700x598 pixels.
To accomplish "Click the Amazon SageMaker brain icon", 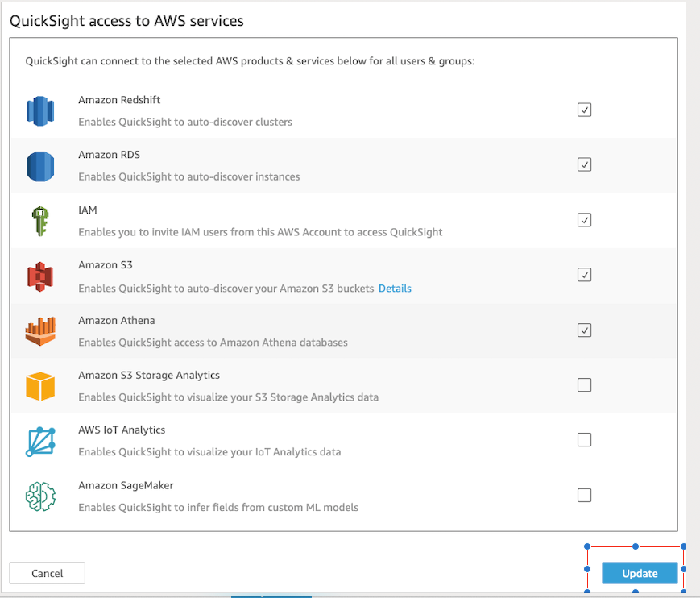I will click(x=39, y=496).
